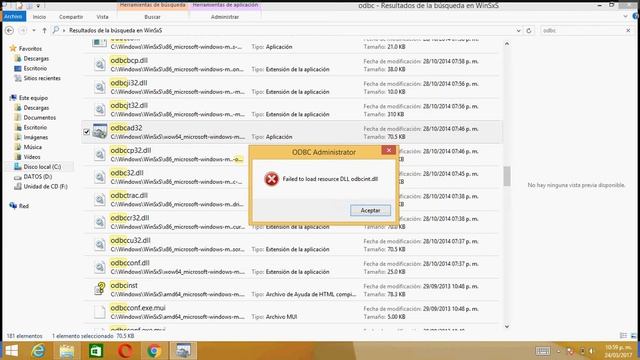The width and height of the screenshot is (640, 360).
Task: Open File Explorer from taskbar
Action: click(67, 351)
